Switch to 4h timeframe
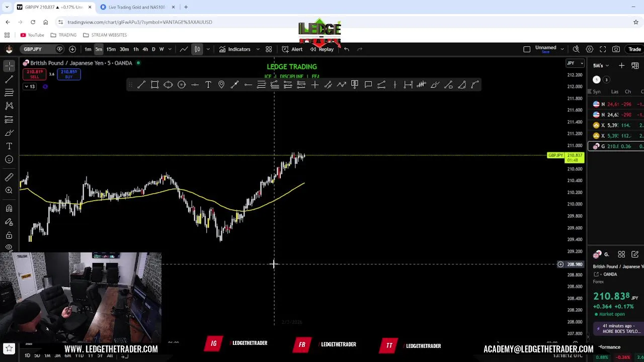 [145, 49]
